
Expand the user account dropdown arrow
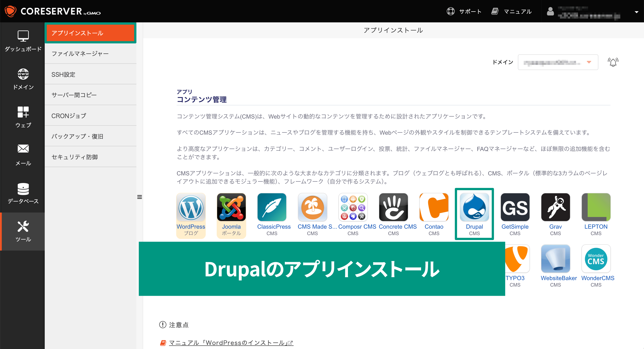coord(636,12)
